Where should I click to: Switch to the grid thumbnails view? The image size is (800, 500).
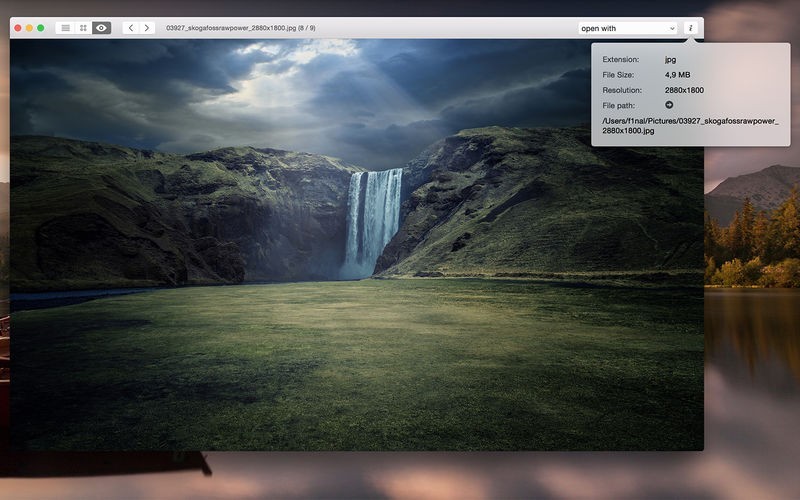[83, 28]
